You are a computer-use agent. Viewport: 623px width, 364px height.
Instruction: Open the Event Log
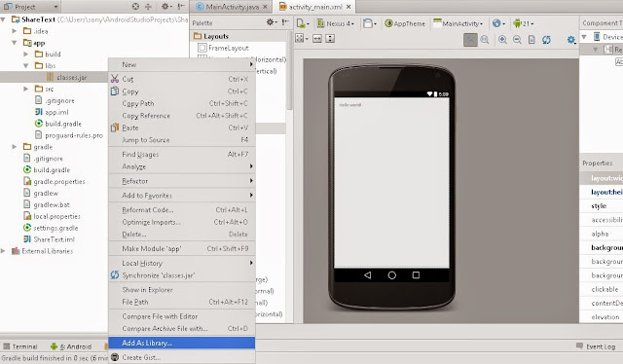[596, 346]
